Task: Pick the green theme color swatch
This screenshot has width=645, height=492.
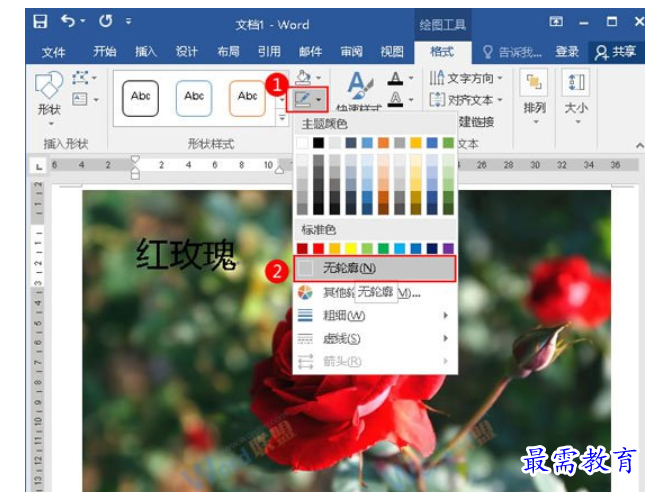Action: click(x=448, y=143)
